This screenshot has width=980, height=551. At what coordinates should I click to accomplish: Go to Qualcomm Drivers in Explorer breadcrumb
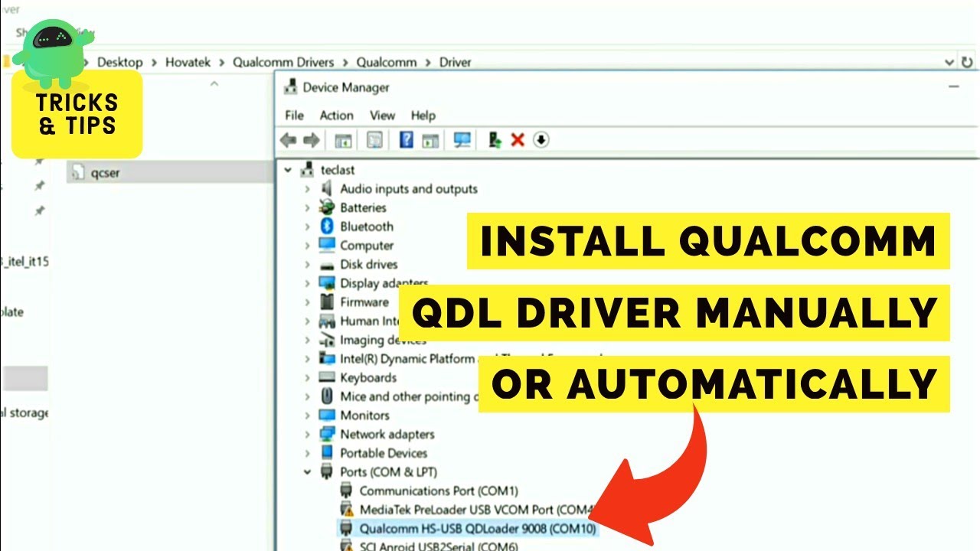tap(283, 62)
